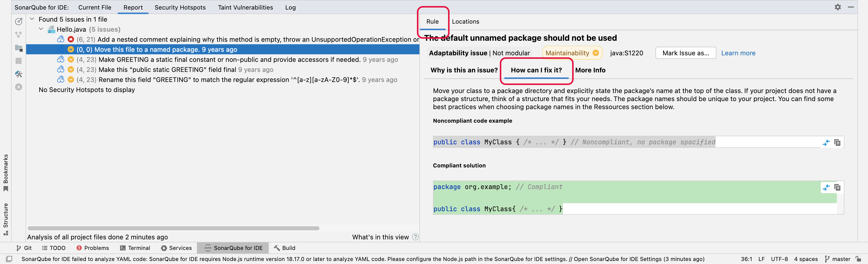Select the 'How can I fix it?' tab
Viewport: 868px width, 264px height.
[x=536, y=70]
